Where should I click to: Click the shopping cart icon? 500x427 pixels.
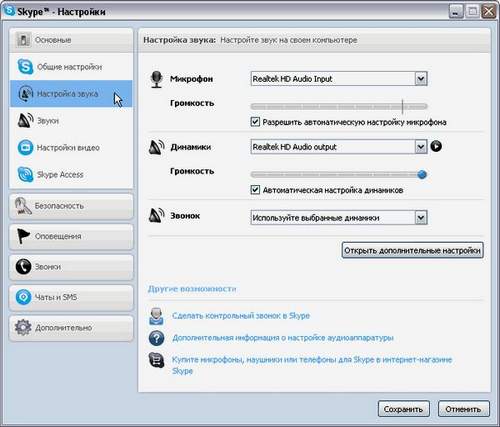pos(156,360)
